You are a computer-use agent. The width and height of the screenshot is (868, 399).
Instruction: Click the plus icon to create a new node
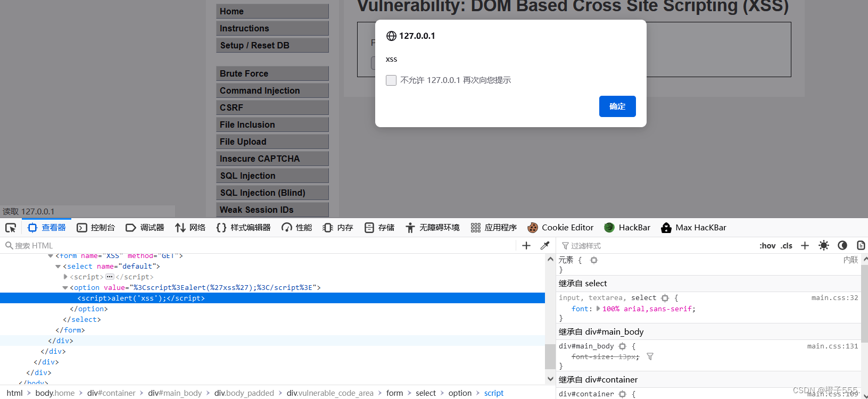526,246
